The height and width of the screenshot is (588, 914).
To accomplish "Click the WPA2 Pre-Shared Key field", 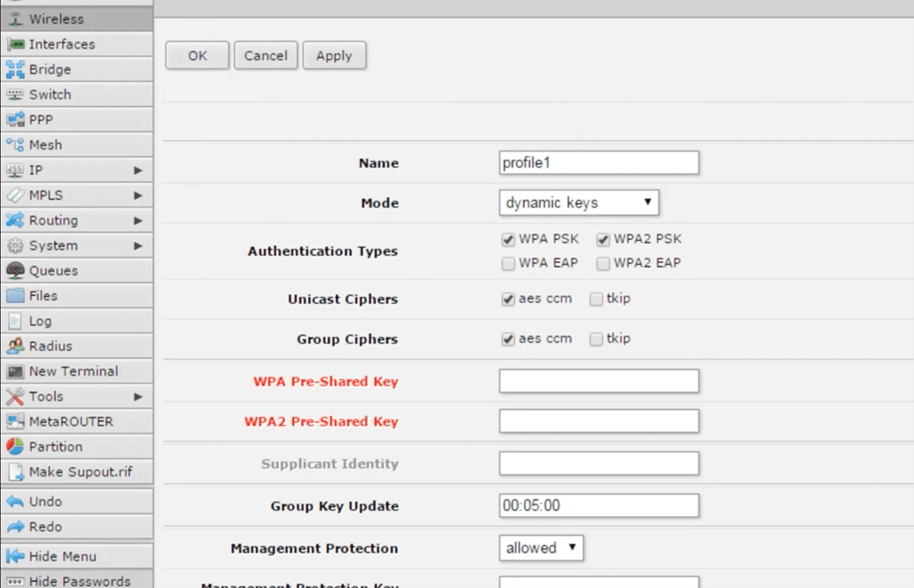I will click(x=598, y=421).
